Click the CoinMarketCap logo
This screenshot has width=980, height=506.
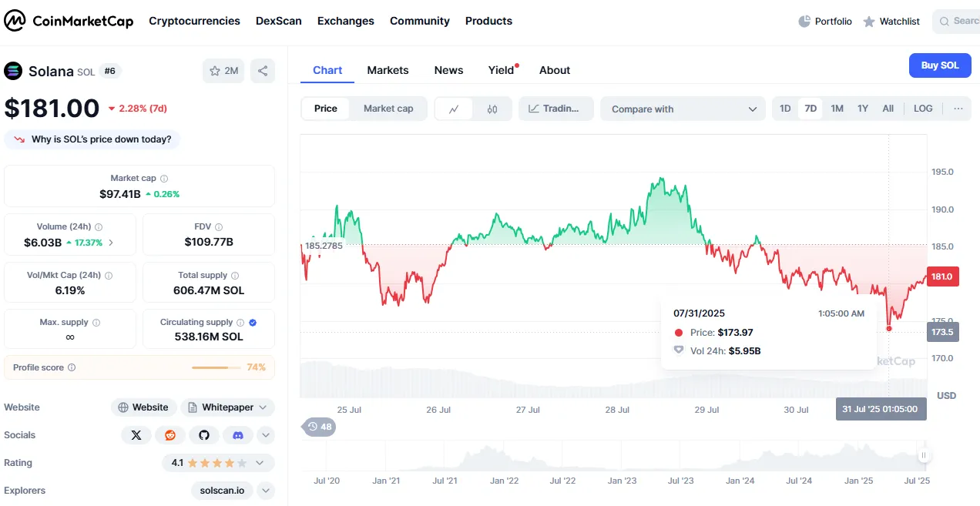68,21
